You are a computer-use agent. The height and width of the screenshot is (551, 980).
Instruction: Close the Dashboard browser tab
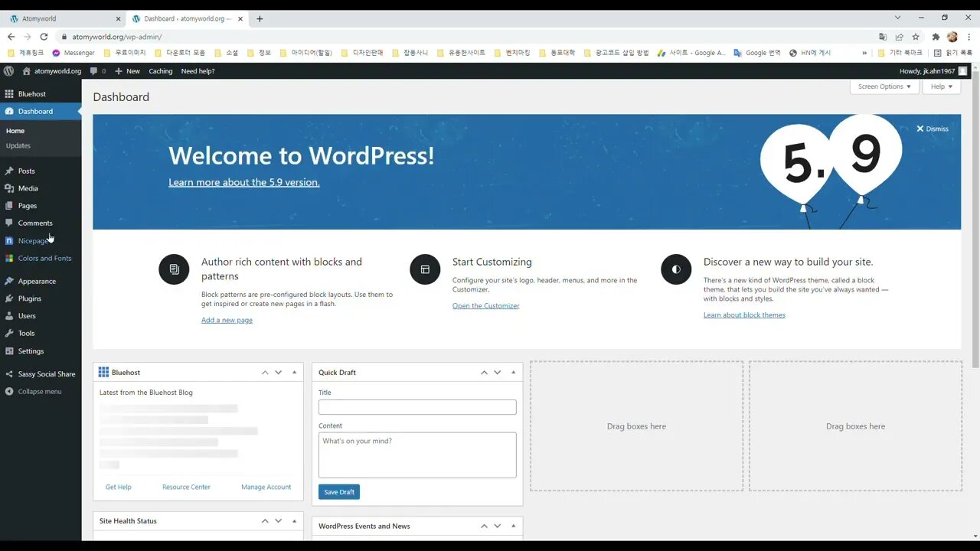point(240,18)
